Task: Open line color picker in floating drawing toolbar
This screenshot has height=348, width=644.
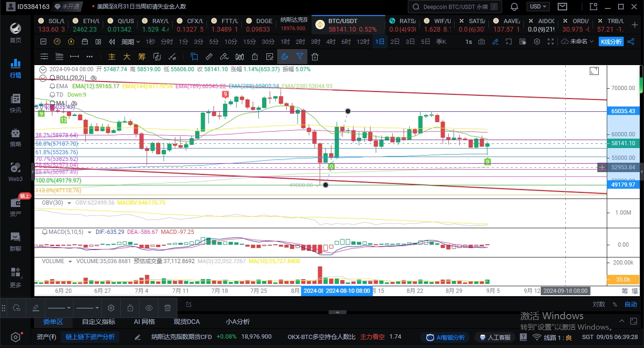Action: point(35,308)
